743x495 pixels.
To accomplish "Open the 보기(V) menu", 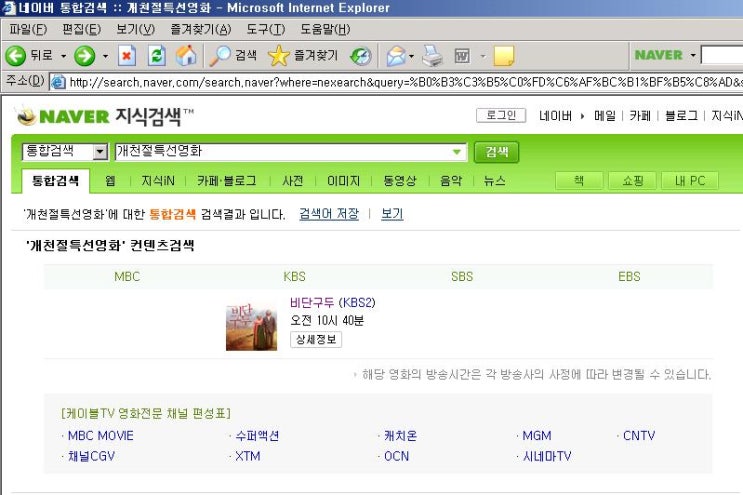I will (x=136, y=29).
